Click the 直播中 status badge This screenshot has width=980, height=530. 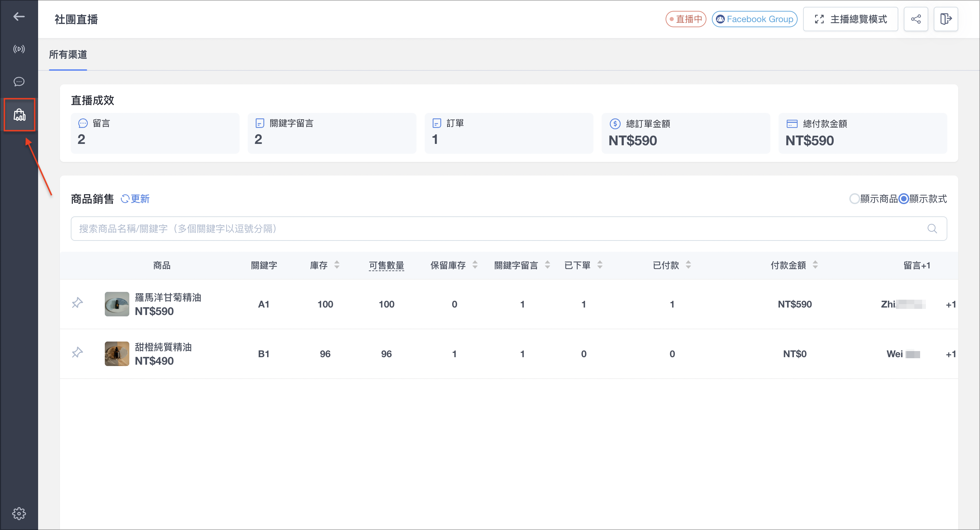point(686,19)
